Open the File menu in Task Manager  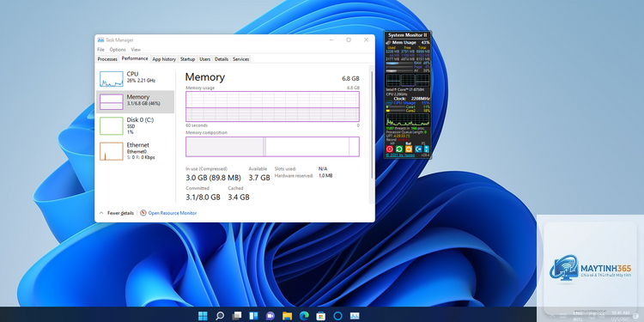[x=101, y=49]
